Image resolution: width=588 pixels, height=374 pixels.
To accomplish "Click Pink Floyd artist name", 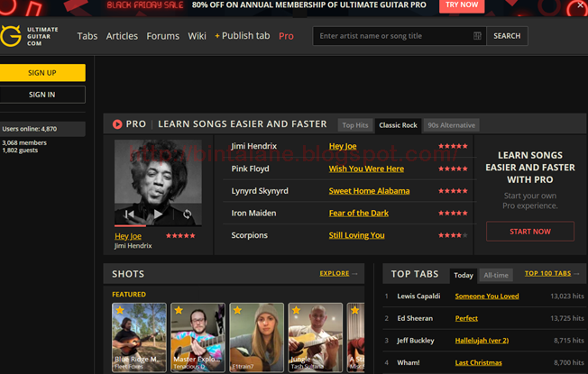I will tap(250, 169).
